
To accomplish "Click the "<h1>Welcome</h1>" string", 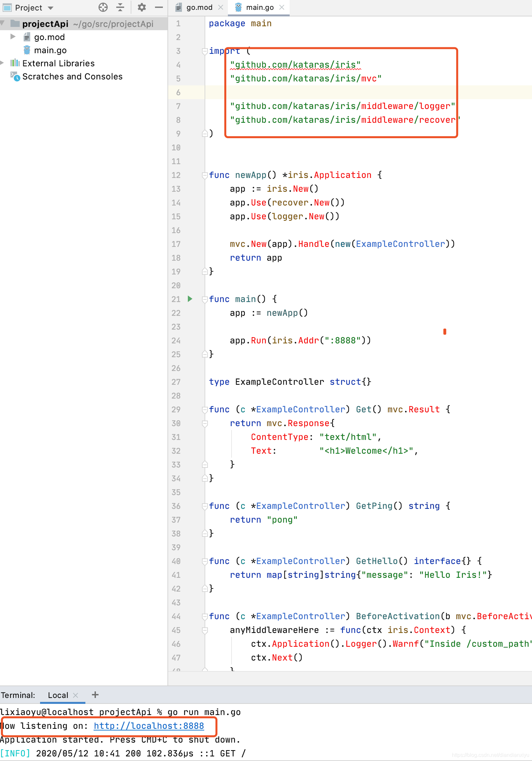I will point(366,451).
